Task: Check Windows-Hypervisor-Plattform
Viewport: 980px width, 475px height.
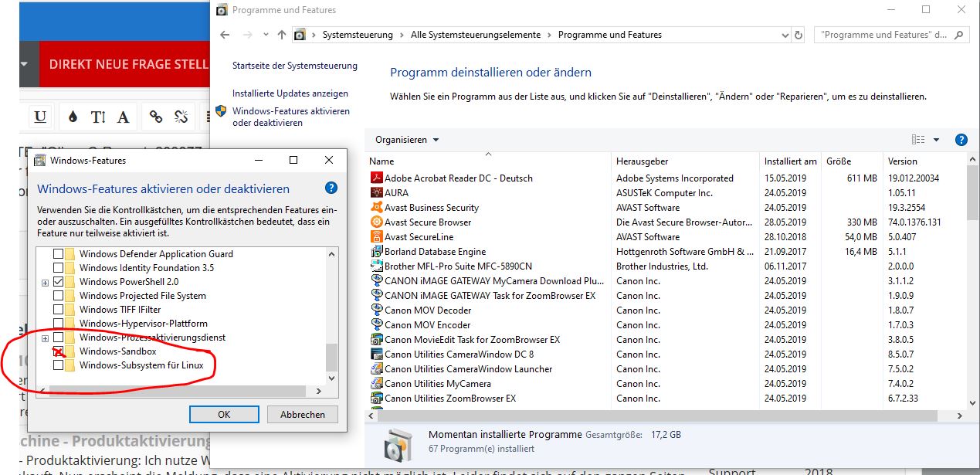Action: tap(58, 324)
